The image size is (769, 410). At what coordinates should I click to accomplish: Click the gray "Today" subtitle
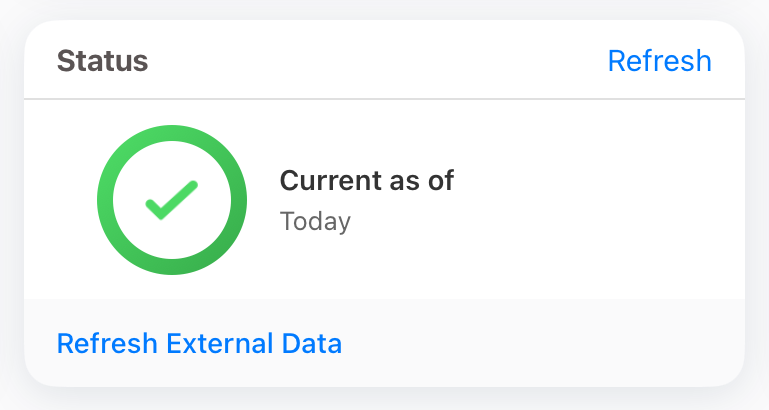tap(315, 221)
